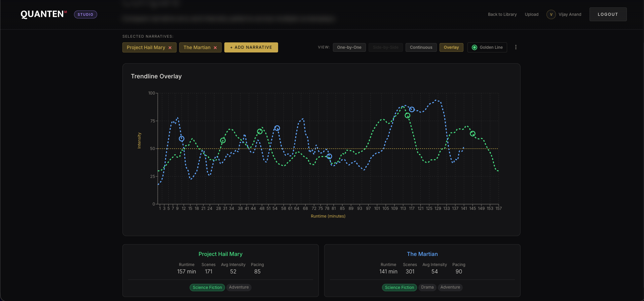The height and width of the screenshot is (301, 644).
Task: Open the three-dot more options menu
Action: [516, 47]
